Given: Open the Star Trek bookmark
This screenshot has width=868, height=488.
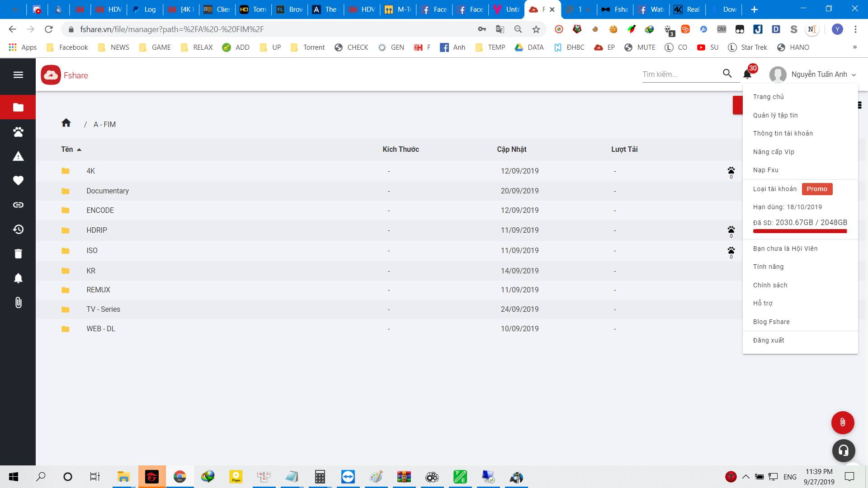Looking at the screenshot, I should 748,47.
